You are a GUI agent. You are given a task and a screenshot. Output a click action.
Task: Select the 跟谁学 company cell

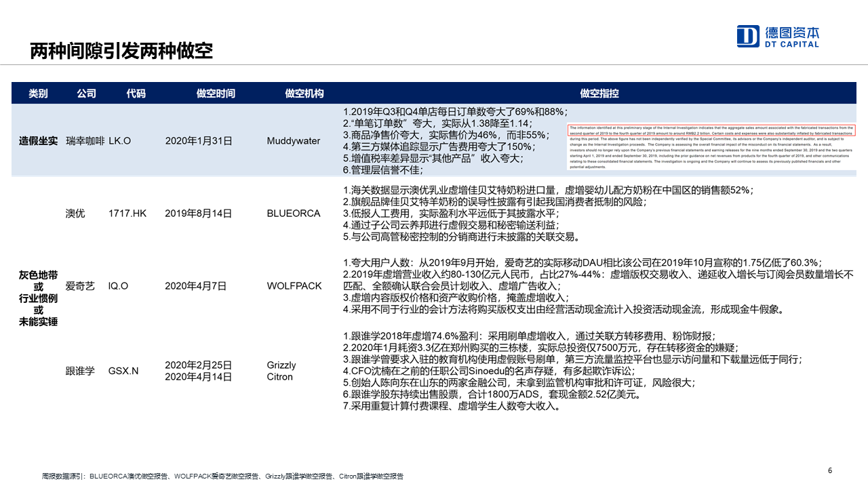click(80, 371)
